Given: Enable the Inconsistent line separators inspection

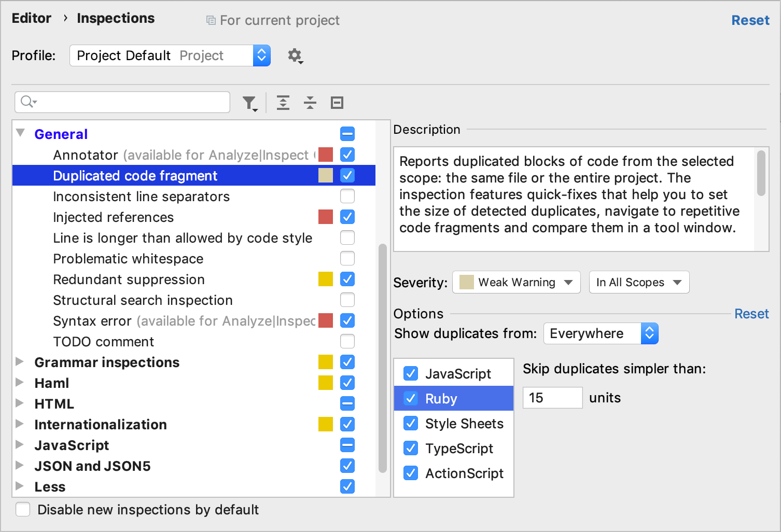Looking at the screenshot, I should (347, 196).
